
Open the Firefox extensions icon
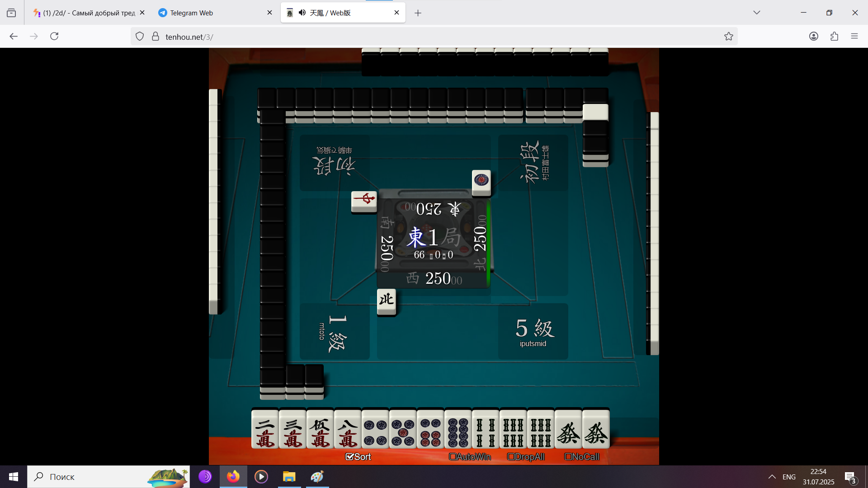click(834, 37)
